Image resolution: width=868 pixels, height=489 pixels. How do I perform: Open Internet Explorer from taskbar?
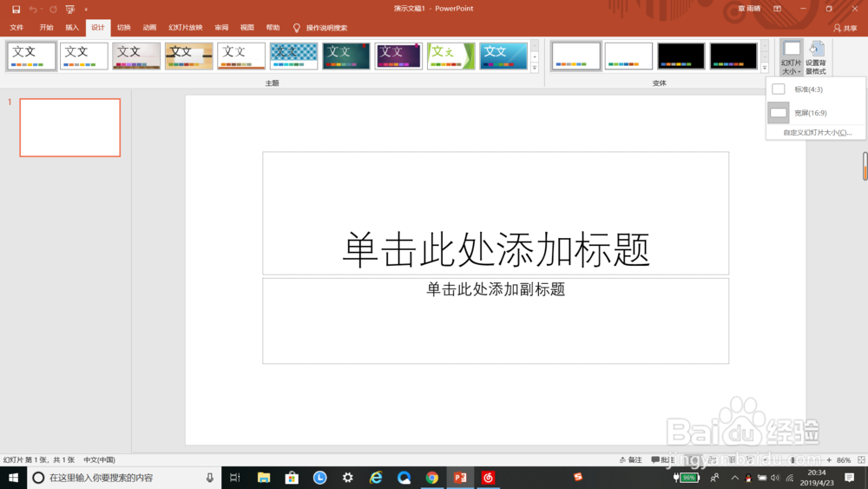pos(376,478)
